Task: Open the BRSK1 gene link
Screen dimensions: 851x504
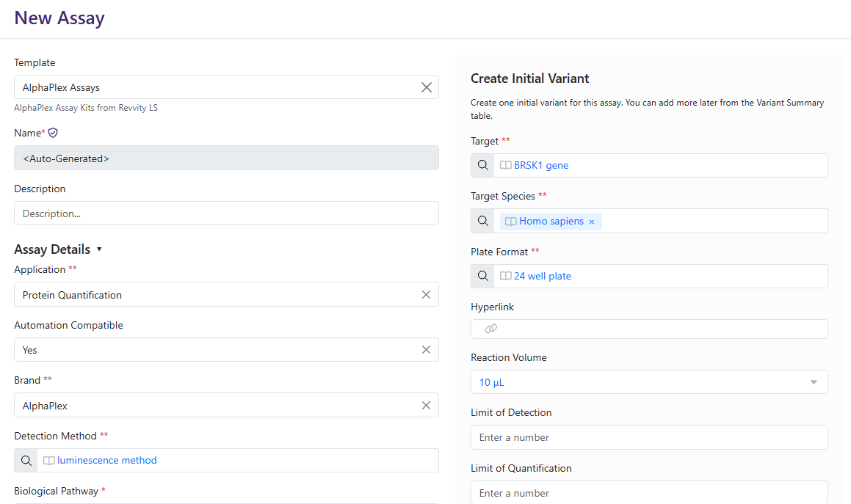Action: click(541, 166)
